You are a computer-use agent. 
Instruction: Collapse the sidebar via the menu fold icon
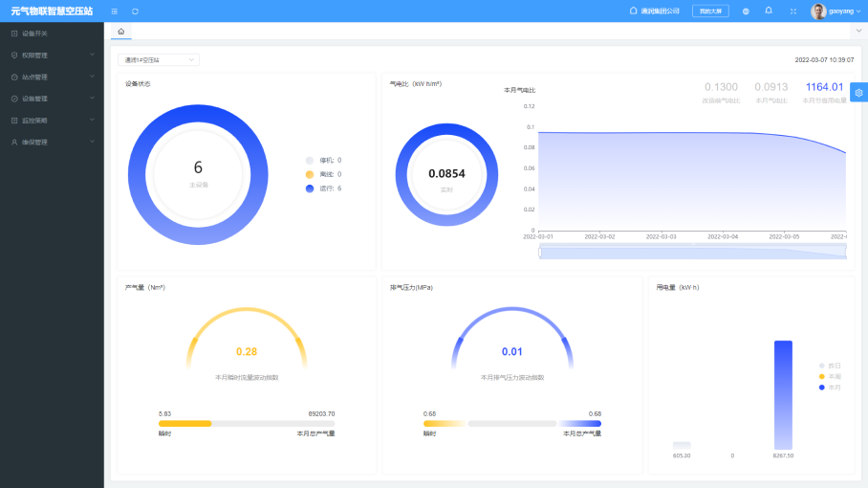tap(115, 11)
